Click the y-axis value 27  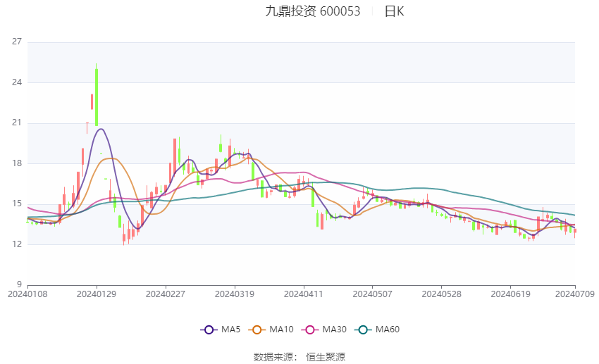coord(17,42)
